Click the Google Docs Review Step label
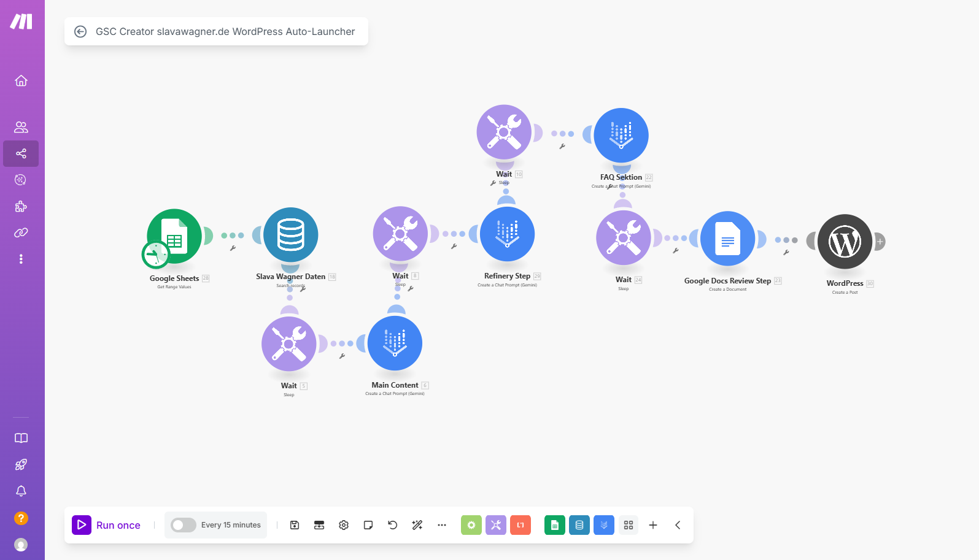The image size is (979, 560). click(727, 281)
